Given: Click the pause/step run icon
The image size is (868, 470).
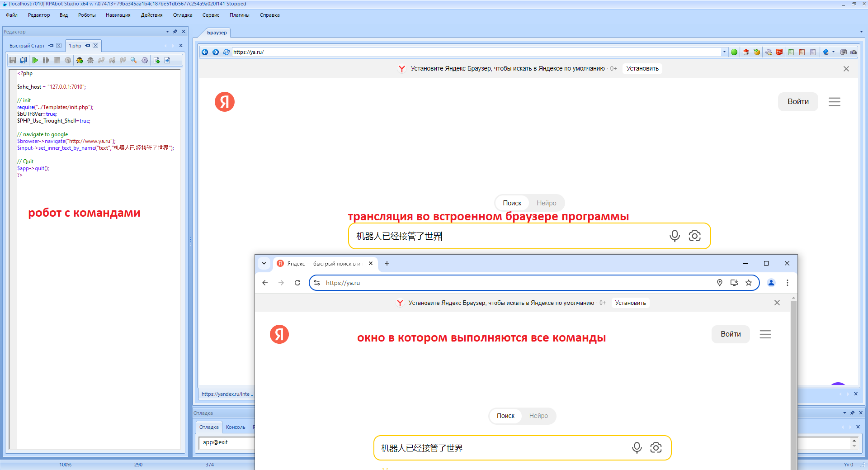Looking at the screenshot, I should click(x=46, y=60).
